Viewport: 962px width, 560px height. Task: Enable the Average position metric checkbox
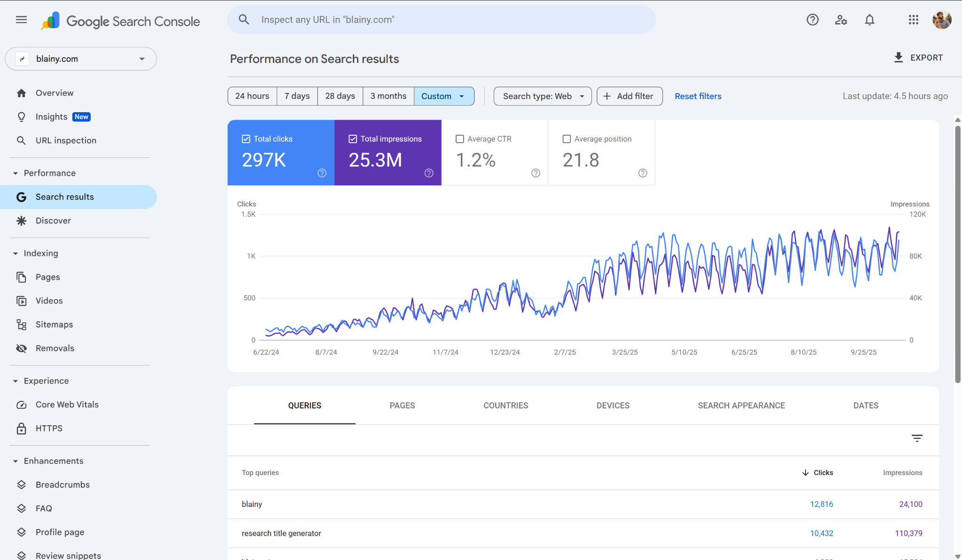tap(566, 138)
